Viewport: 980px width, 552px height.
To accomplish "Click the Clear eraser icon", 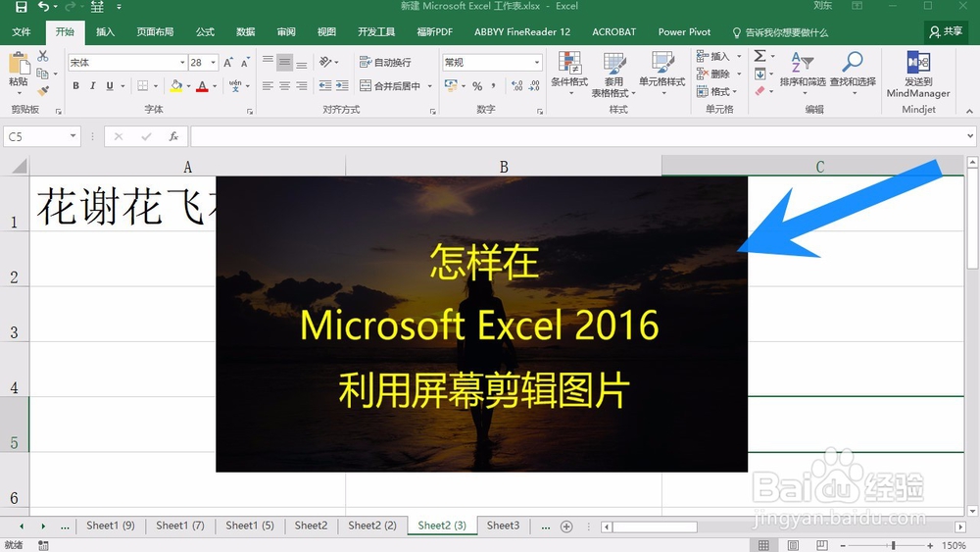I will click(x=760, y=91).
